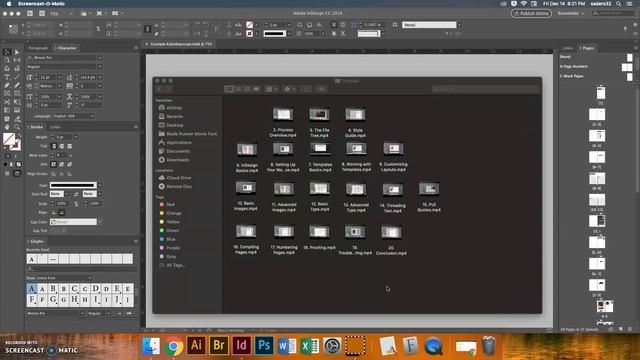Select the Rectangle Frame tool
Screen dimensions: 640x360
[x=7, y=93]
